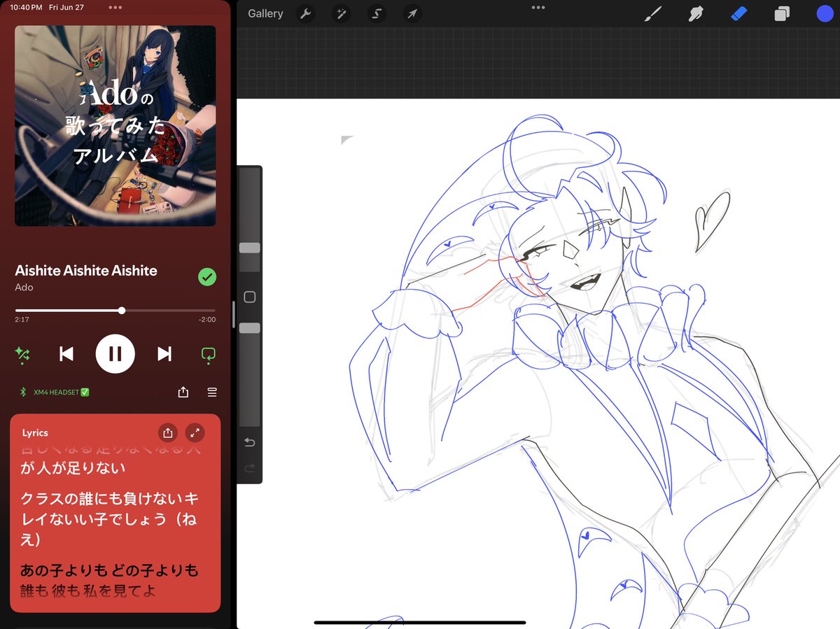Image resolution: width=840 pixels, height=629 pixels.
Task: Activate the Selection S tool
Action: pos(377,13)
